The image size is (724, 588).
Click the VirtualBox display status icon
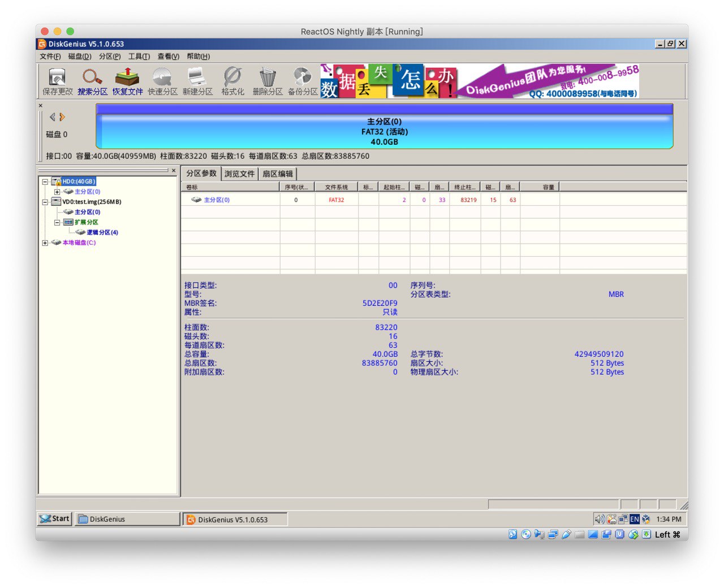pos(593,534)
